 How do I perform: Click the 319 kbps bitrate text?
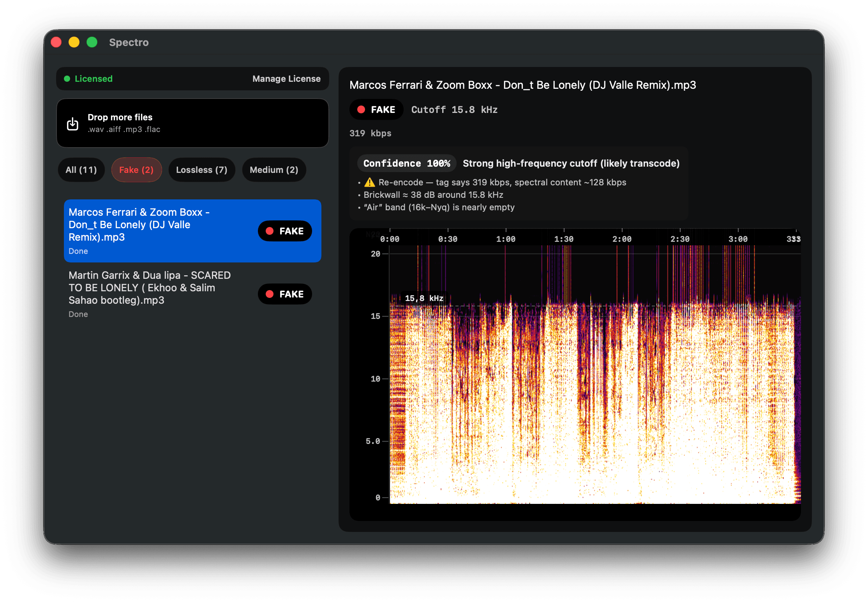tap(370, 133)
